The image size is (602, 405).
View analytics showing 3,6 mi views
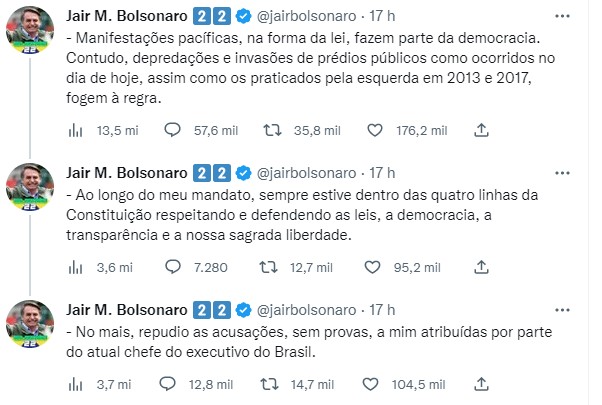pyautogui.click(x=76, y=266)
